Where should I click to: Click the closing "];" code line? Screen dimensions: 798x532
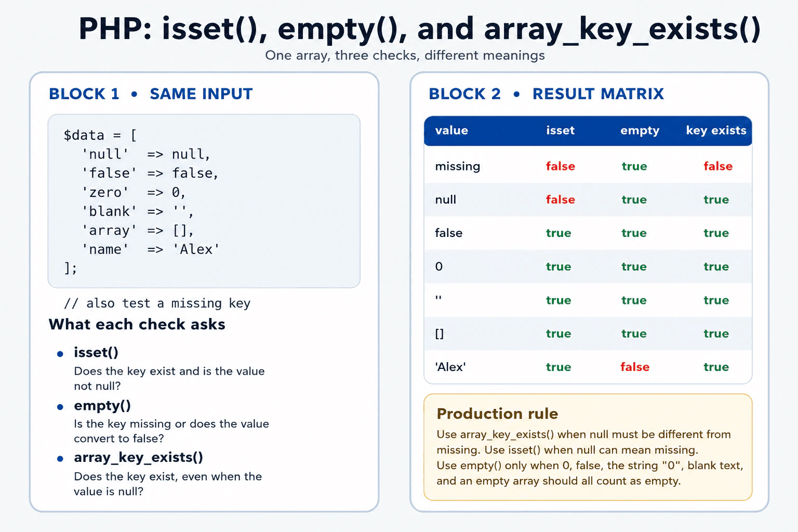(x=71, y=268)
